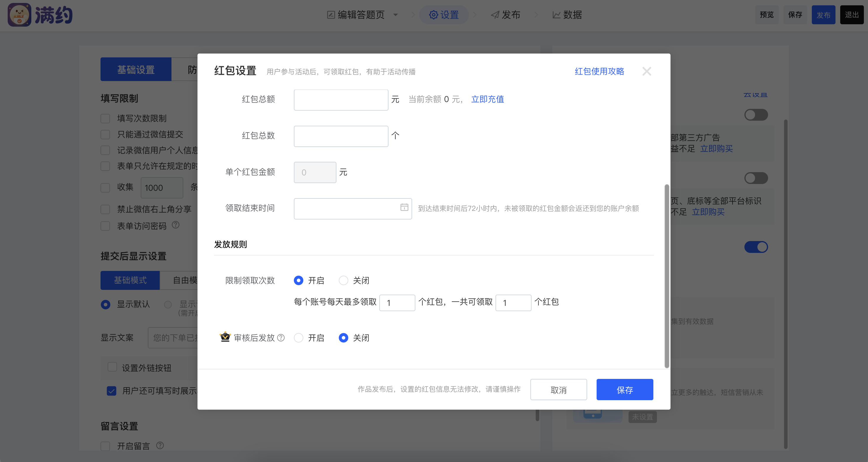Click help icon beside 表单访问密码
The image size is (868, 462).
[176, 225]
